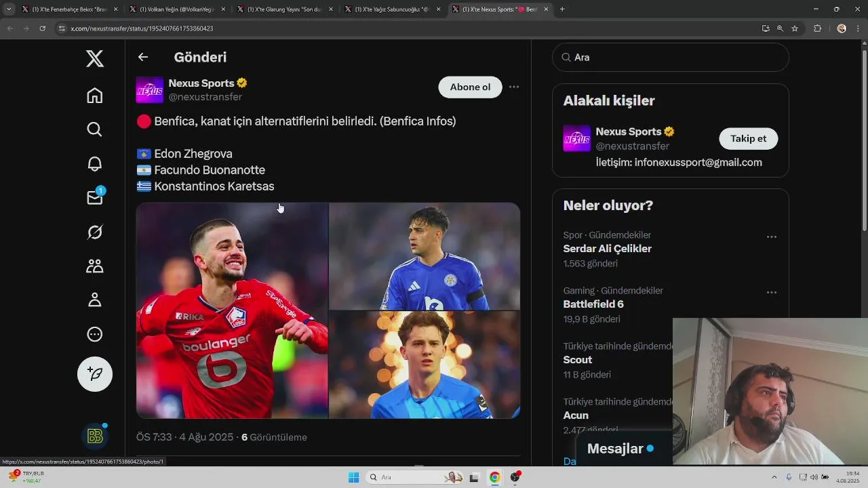This screenshot has height=488, width=868.
Task: Open the Extensions puzzle icon
Action: (817, 28)
